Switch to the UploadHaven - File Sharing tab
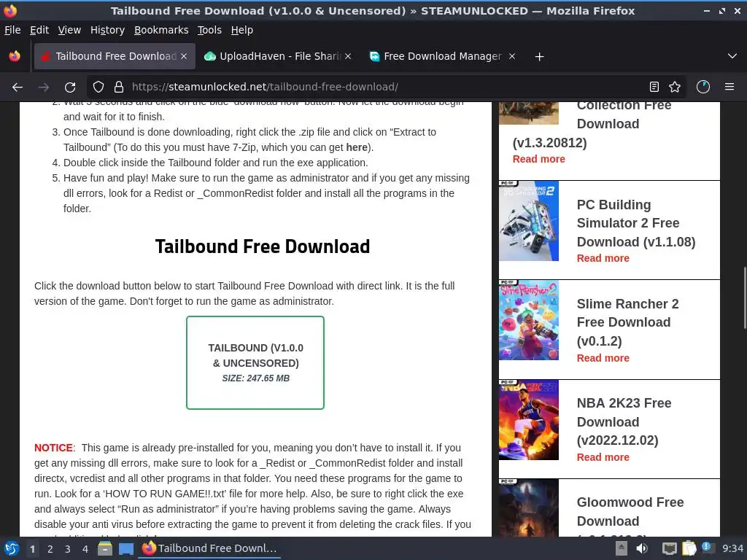The width and height of the screenshot is (747, 560). [x=279, y=56]
